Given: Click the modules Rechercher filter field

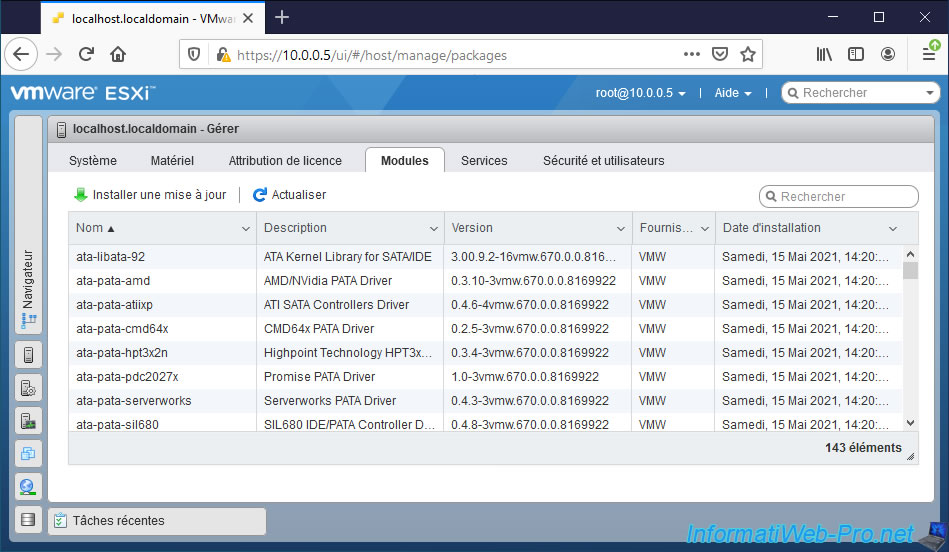Looking at the screenshot, I should coord(838,197).
